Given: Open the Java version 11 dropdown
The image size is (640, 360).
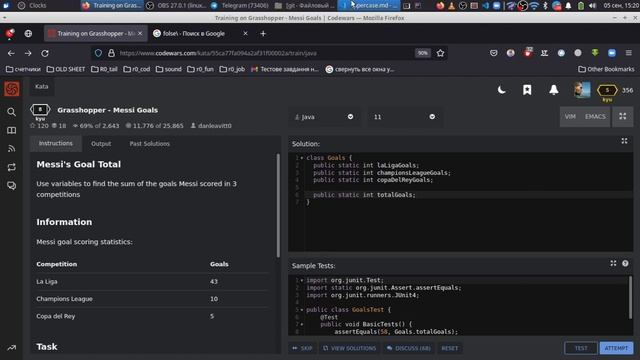Looking at the screenshot, I should (x=404, y=117).
